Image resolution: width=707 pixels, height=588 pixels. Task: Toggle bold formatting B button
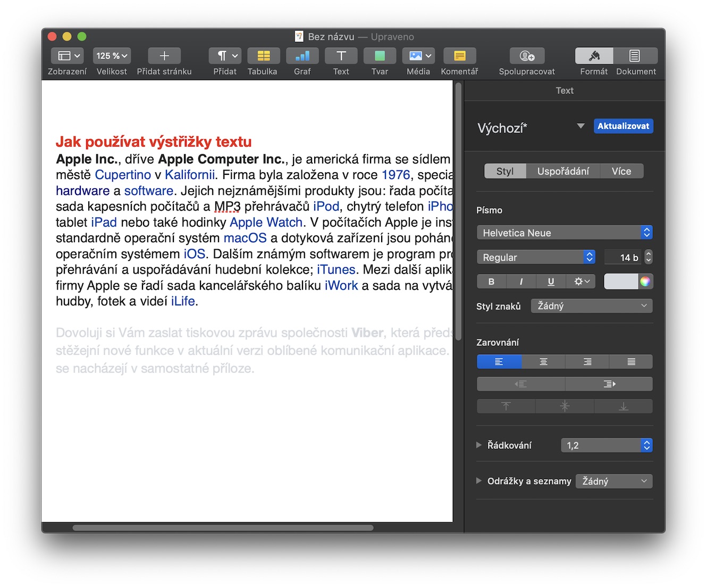coord(492,282)
